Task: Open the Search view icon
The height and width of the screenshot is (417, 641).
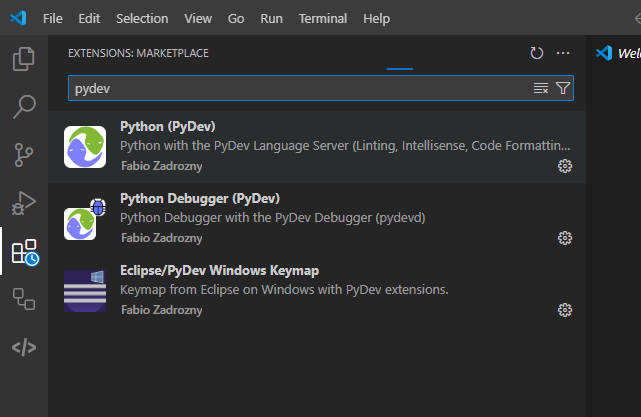Action: [x=24, y=106]
